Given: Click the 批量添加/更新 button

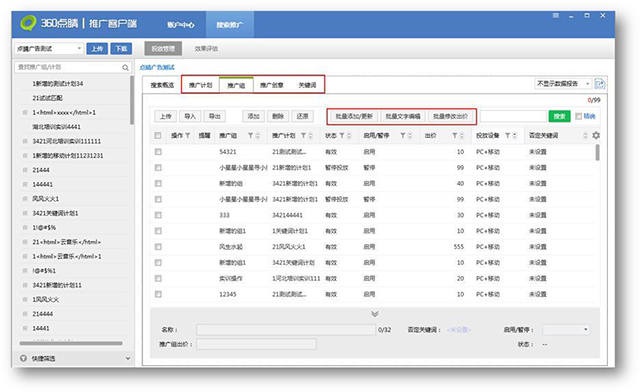Looking at the screenshot, I should tap(354, 116).
